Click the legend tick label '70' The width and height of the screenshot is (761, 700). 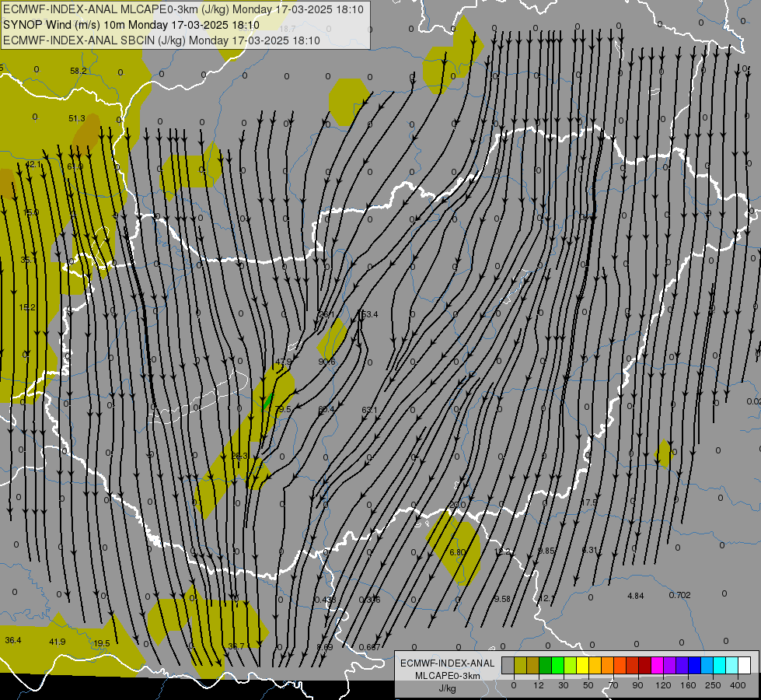[x=613, y=685]
